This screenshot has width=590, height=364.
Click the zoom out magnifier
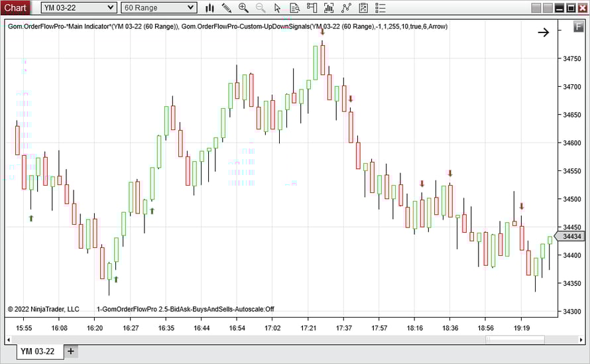click(x=261, y=8)
